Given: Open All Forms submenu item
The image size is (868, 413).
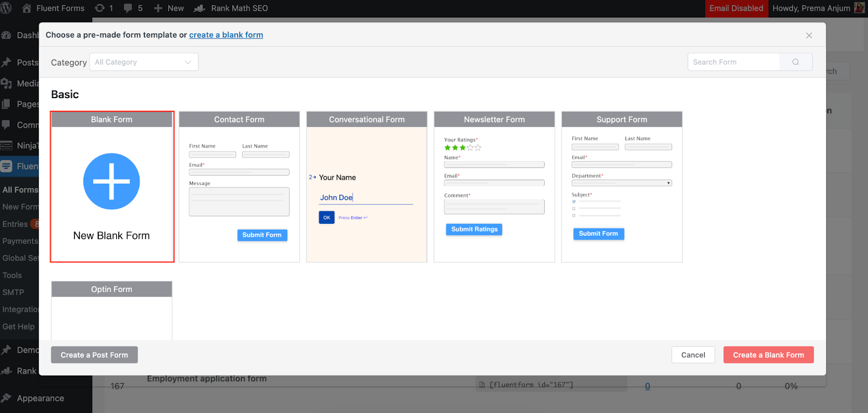Looking at the screenshot, I should click(20, 190).
